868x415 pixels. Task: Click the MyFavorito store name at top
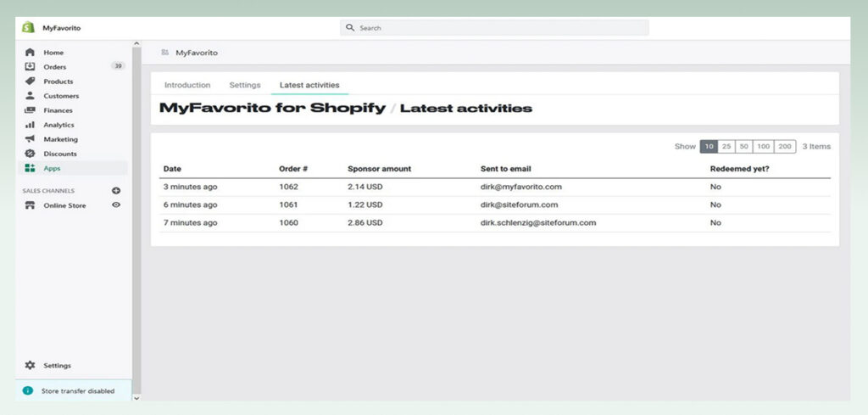[61, 28]
